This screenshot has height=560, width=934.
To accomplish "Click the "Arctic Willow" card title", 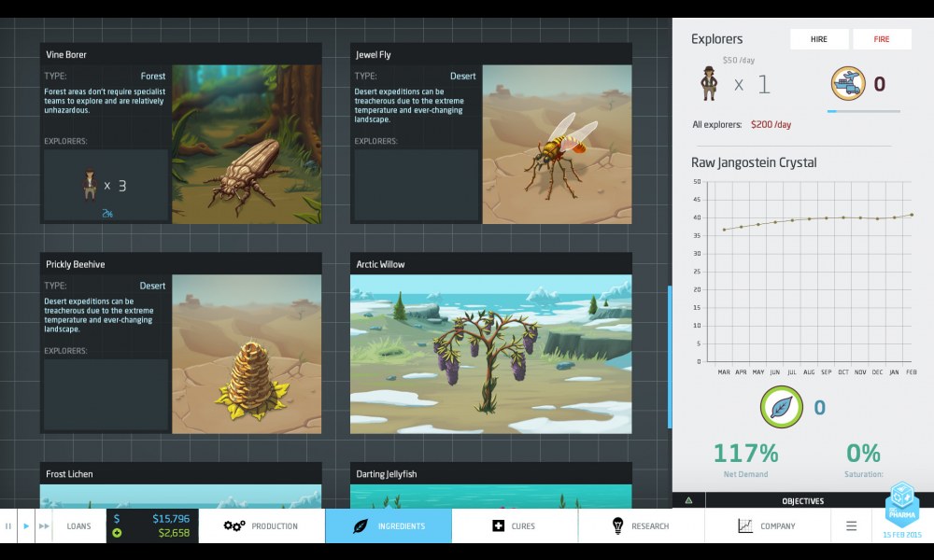I will pos(380,264).
